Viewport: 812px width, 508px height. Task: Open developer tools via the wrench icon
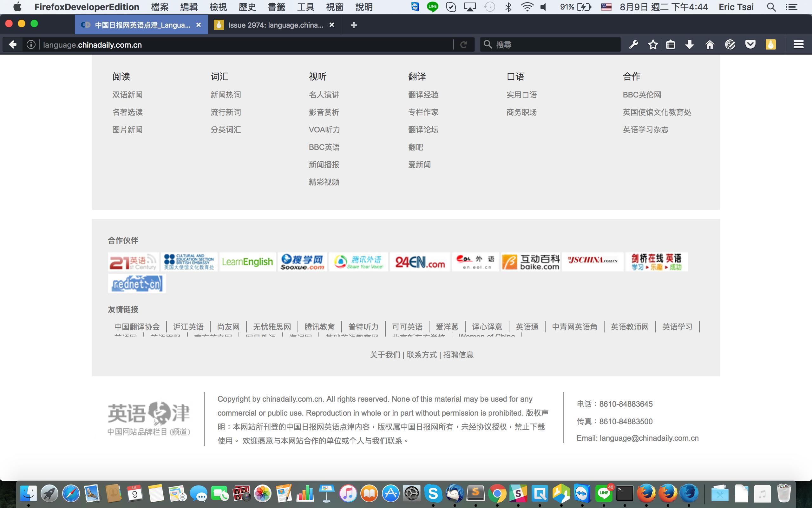(633, 44)
